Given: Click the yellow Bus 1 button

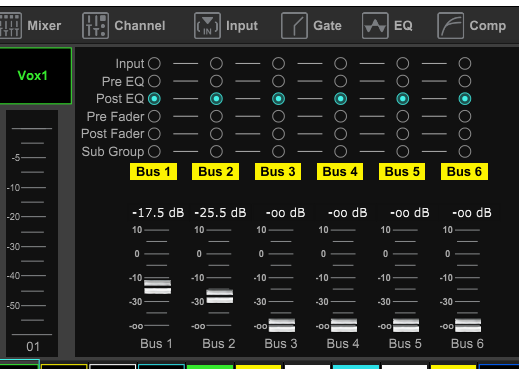Looking at the screenshot, I should (x=153, y=172).
